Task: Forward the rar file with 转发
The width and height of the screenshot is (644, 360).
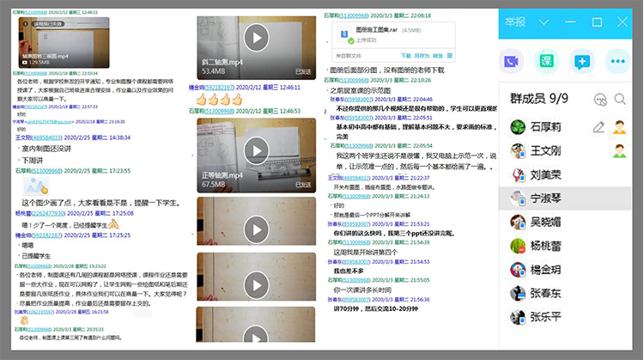Action: 438,56
